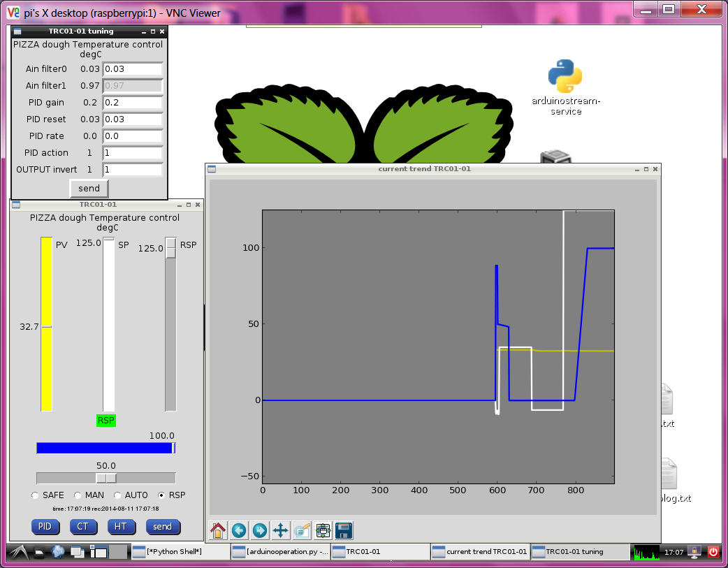The width and height of the screenshot is (728, 568).
Task: Open arduinooperation.py window from taskbar
Action: coord(280,552)
